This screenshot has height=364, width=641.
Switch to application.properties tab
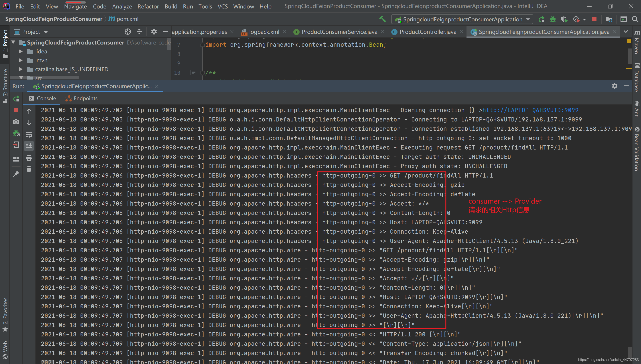point(199,32)
